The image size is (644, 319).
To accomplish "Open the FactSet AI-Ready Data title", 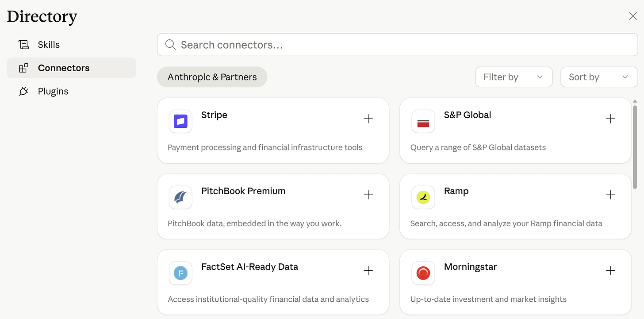I will pos(249,267).
